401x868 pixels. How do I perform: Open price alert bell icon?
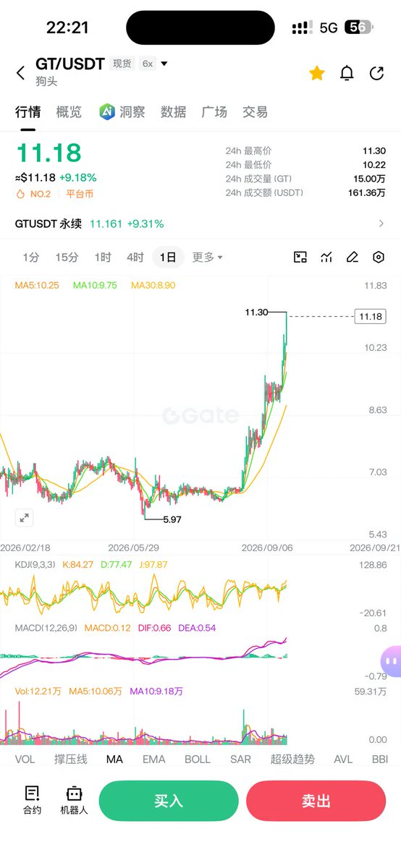pyautogui.click(x=347, y=73)
